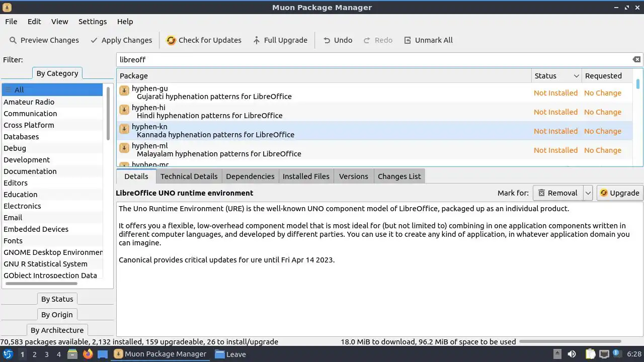644x362 pixels.
Task: Open the Removal dropdown arrow
Action: pos(588,193)
